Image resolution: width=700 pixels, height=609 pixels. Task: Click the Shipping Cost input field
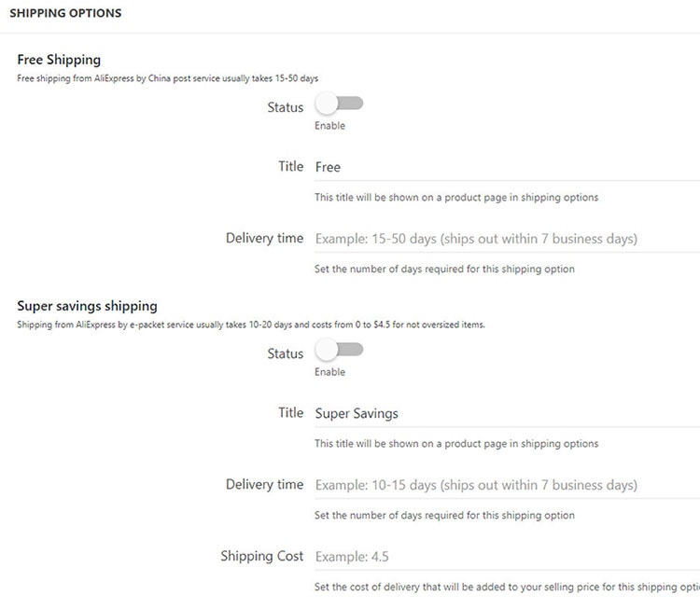[504, 557]
